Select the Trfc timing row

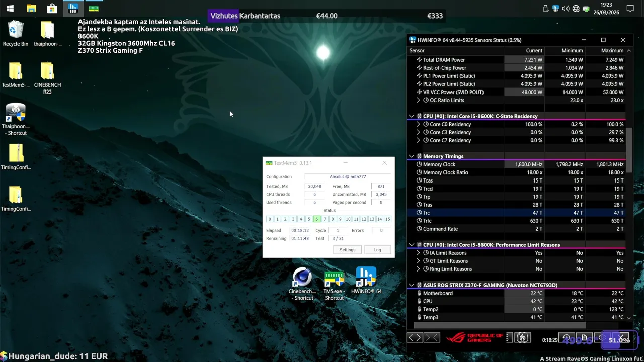[516, 221]
